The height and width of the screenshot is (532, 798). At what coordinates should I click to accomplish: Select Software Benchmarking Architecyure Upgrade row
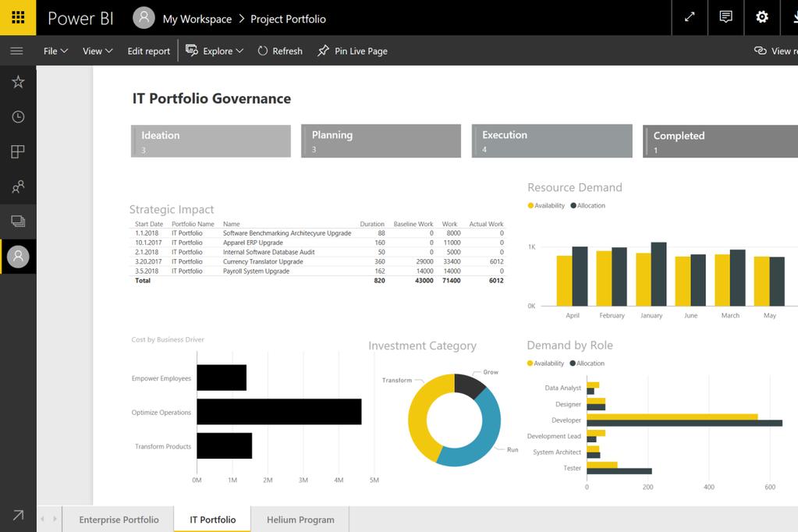pos(318,233)
